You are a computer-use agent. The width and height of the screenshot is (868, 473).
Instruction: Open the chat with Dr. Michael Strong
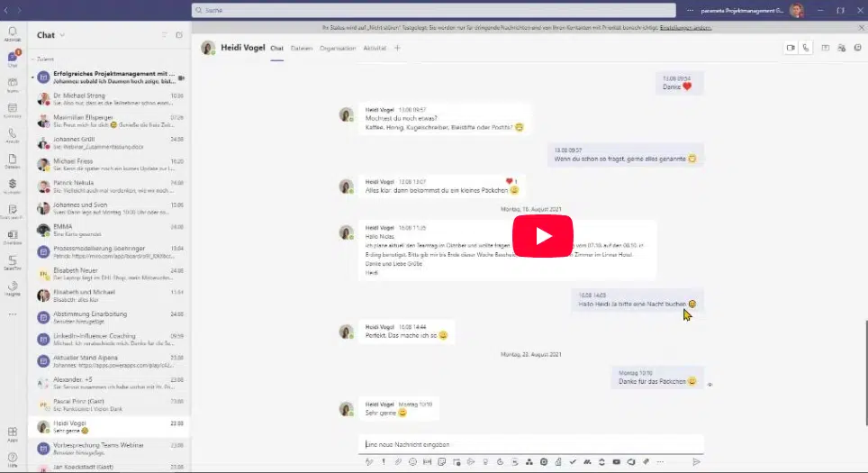pos(110,99)
